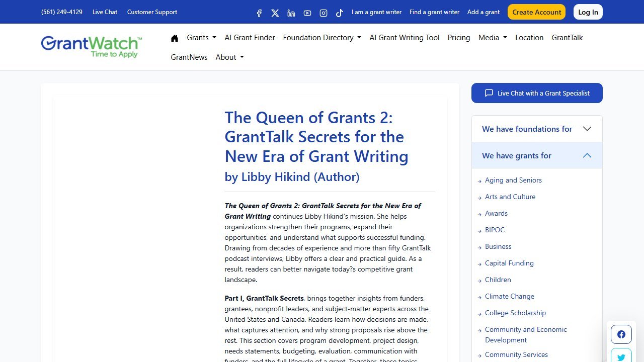Click the Create Account button
This screenshot has height=362, width=644.
tap(536, 12)
